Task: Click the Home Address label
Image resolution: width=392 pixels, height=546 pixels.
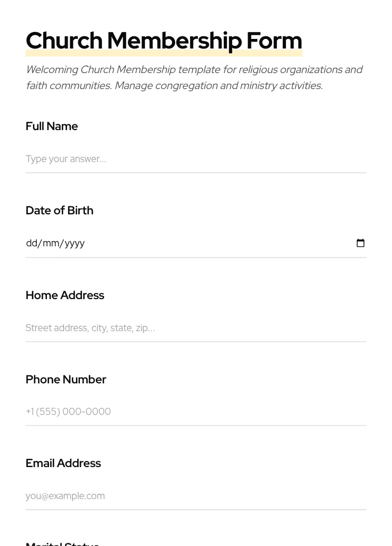Action: click(x=64, y=295)
